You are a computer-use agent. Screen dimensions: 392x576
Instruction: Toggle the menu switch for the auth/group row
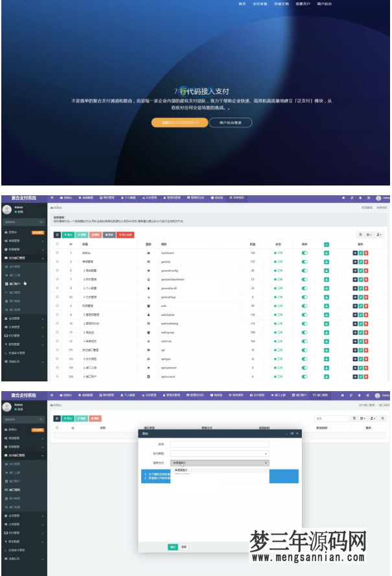[x=305, y=332]
